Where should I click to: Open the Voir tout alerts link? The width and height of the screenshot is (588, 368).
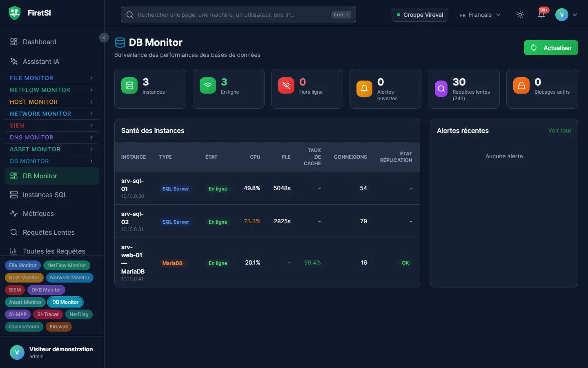tap(559, 130)
